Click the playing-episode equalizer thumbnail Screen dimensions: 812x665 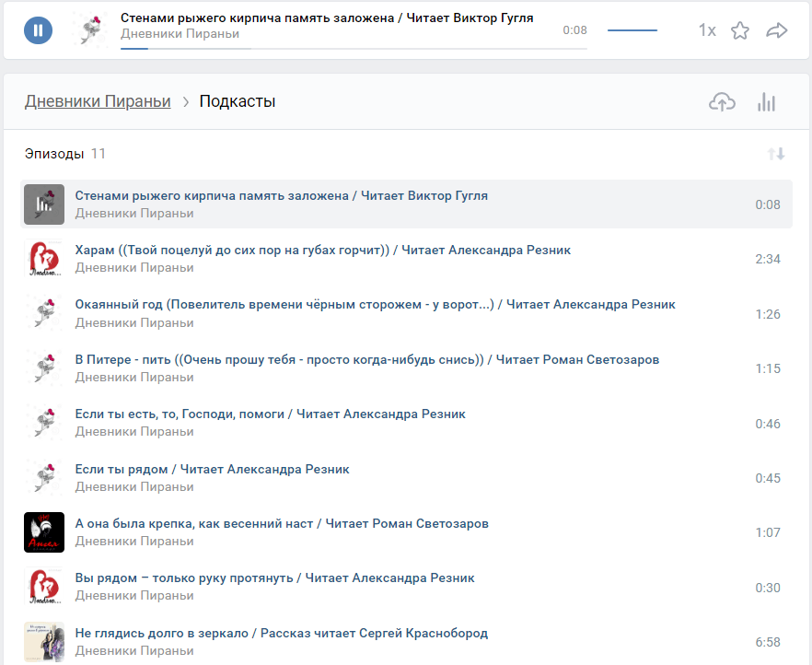(x=44, y=204)
